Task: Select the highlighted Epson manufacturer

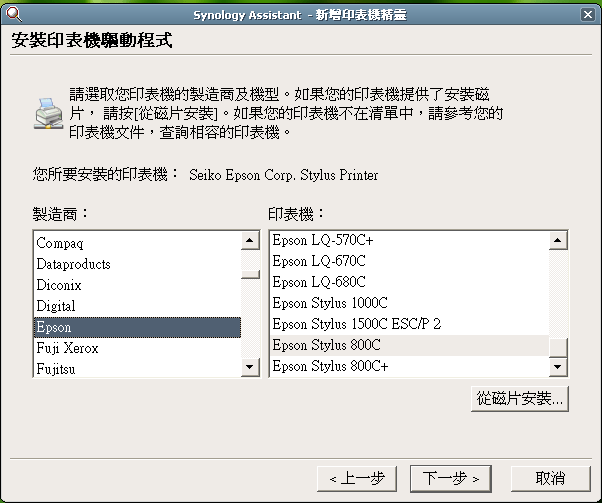Action: coord(137,328)
